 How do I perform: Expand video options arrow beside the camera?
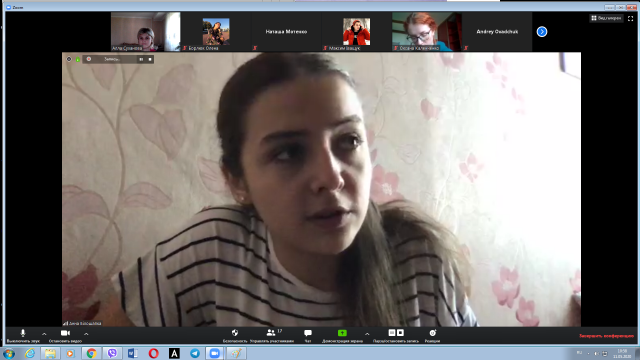coord(86,334)
